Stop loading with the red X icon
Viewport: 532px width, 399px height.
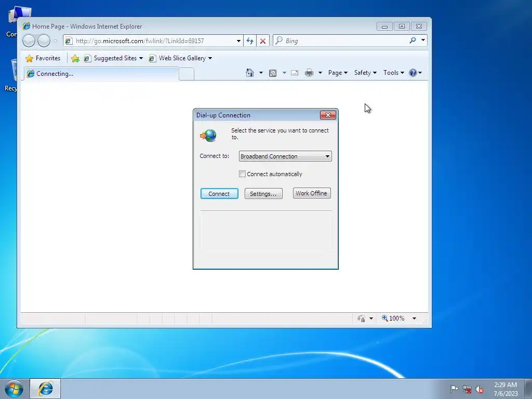click(x=262, y=41)
